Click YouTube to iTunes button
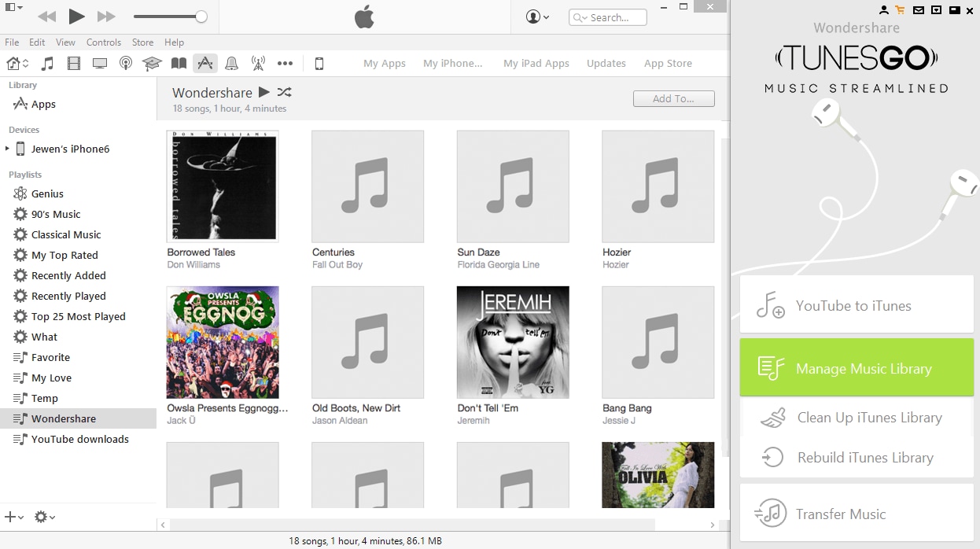 click(857, 304)
